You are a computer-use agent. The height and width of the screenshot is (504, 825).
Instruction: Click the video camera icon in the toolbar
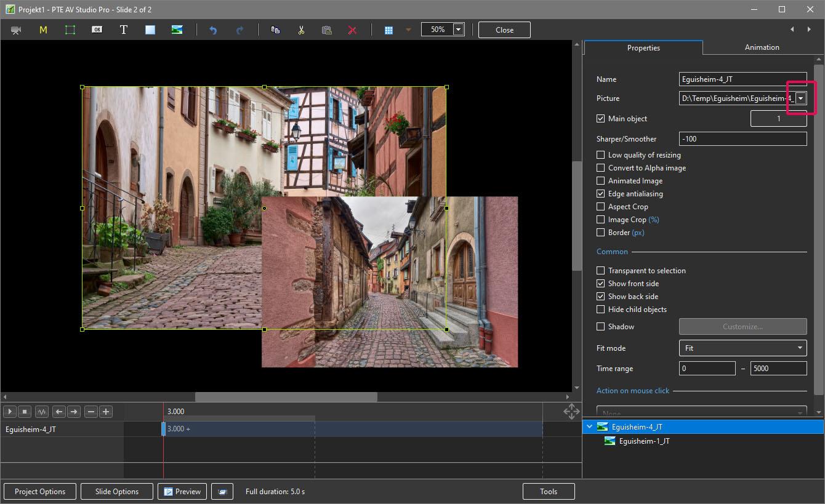16,30
